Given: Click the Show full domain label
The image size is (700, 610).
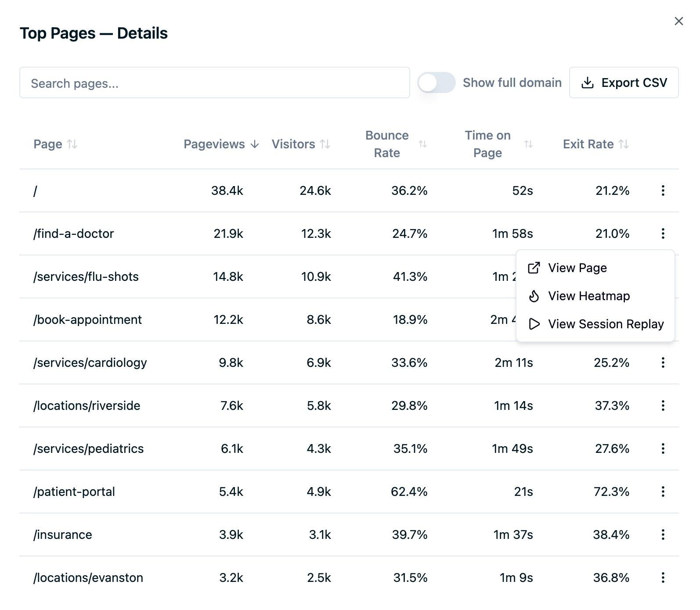Looking at the screenshot, I should (512, 83).
